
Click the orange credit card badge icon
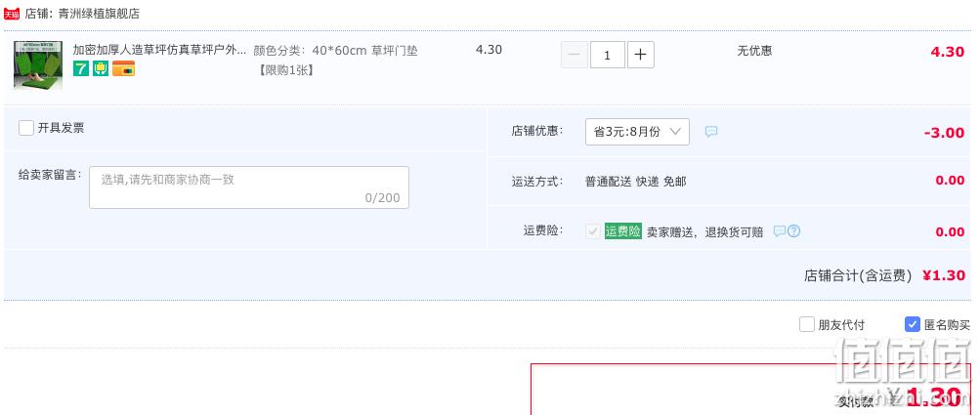pyautogui.click(x=124, y=68)
